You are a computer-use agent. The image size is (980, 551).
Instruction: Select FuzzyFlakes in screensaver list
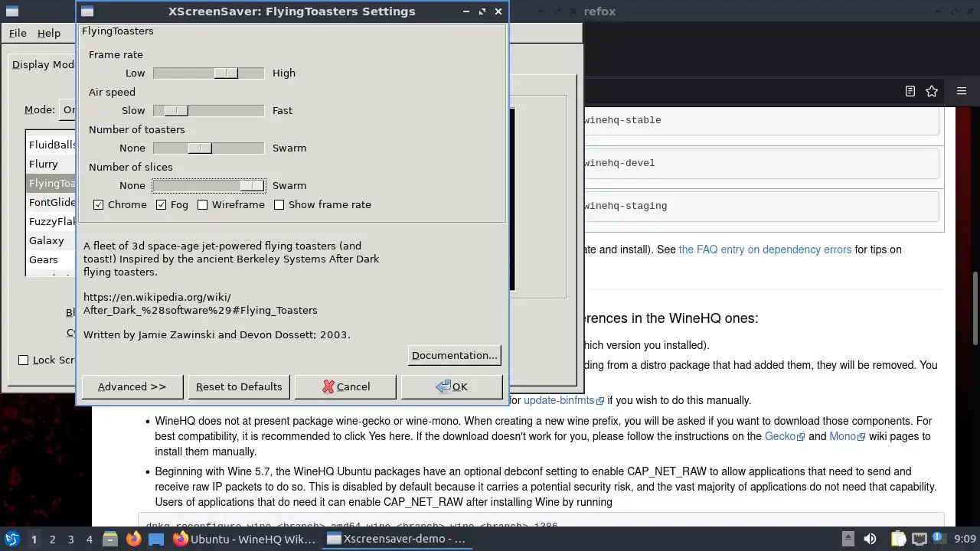pyautogui.click(x=51, y=221)
